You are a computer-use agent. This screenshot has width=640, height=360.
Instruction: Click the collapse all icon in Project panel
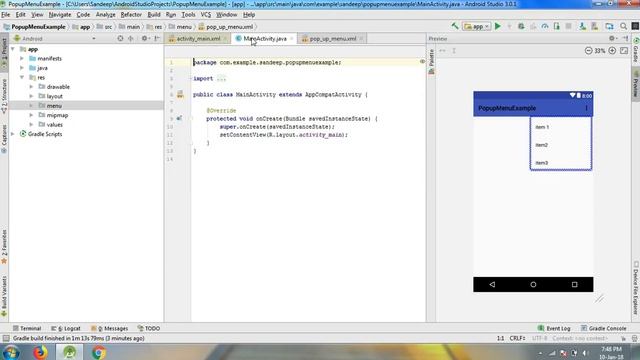click(131, 38)
